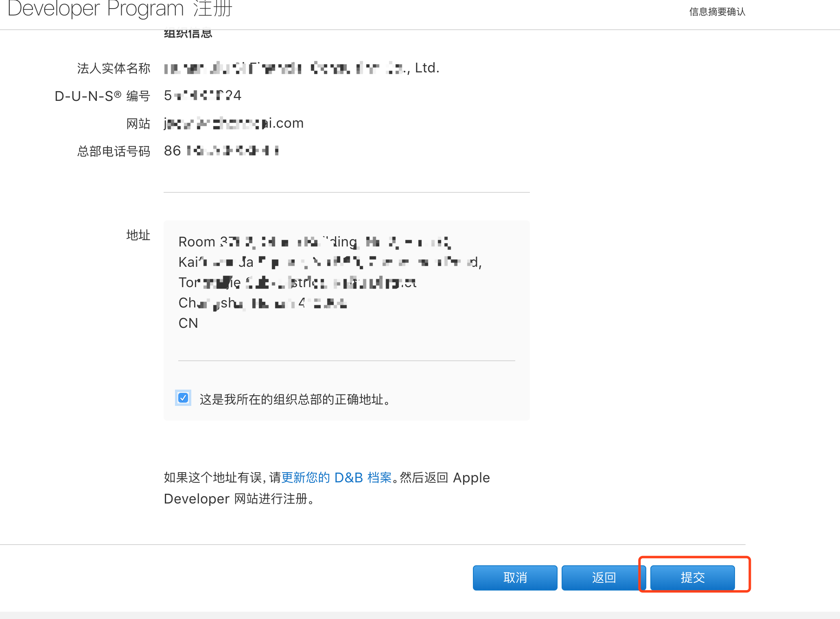Click the address line starting with Room

pos(314,242)
